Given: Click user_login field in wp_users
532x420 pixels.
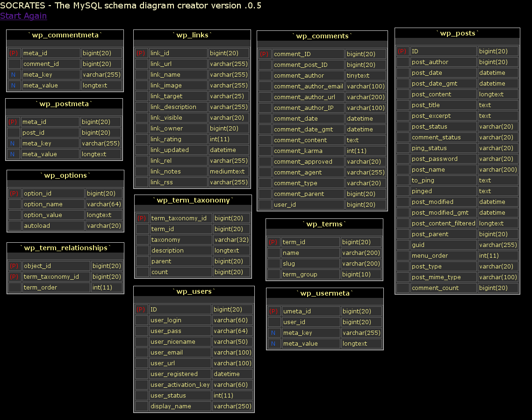Looking at the screenshot, I should click(x=180, y=320).
